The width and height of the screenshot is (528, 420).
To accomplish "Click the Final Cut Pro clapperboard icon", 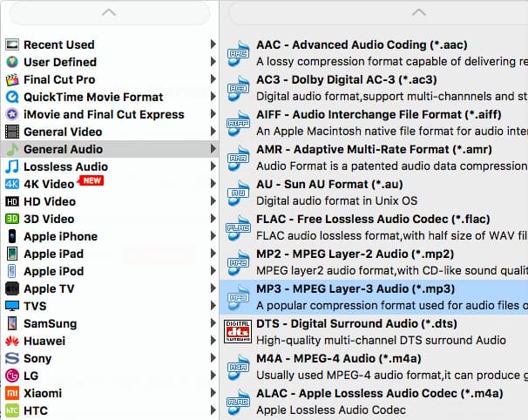I will pyautogui.click(x=12, y=79).
